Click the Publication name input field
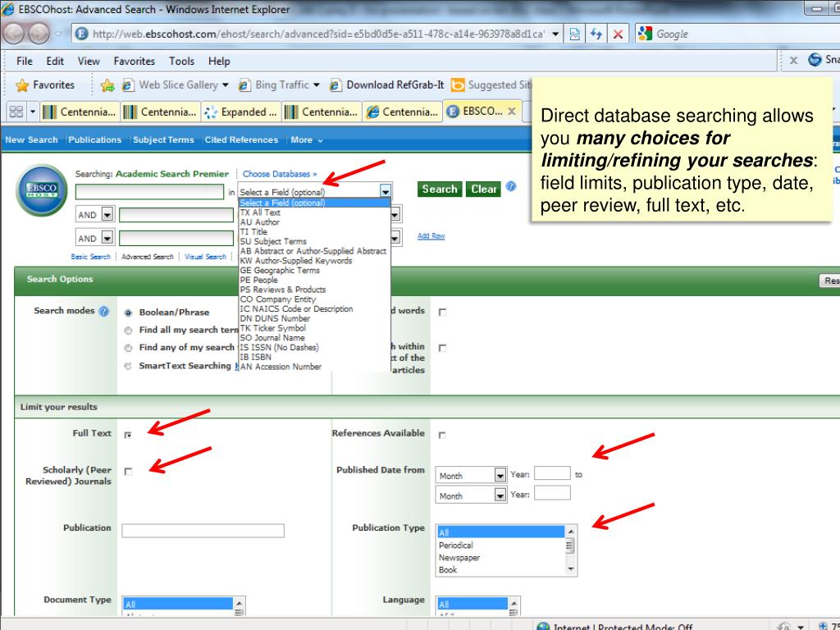The height and width of the screenshot is (630, 840). coord(203,531)
